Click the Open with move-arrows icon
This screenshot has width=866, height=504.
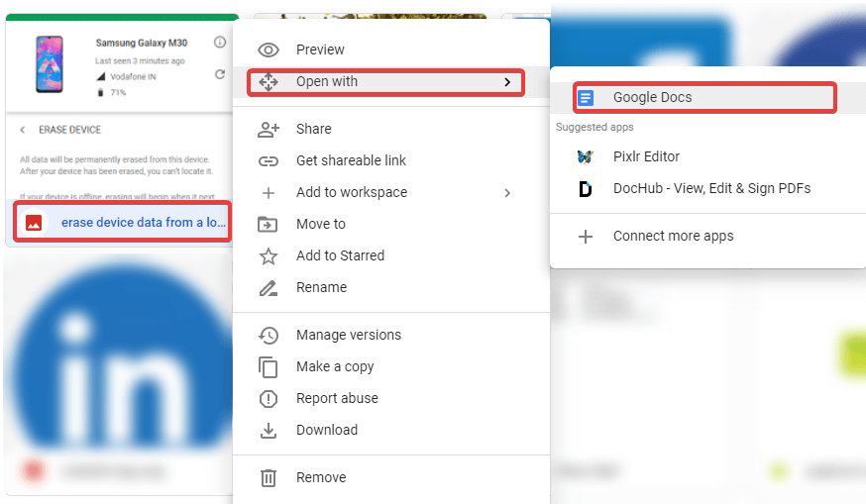(269, 82)
